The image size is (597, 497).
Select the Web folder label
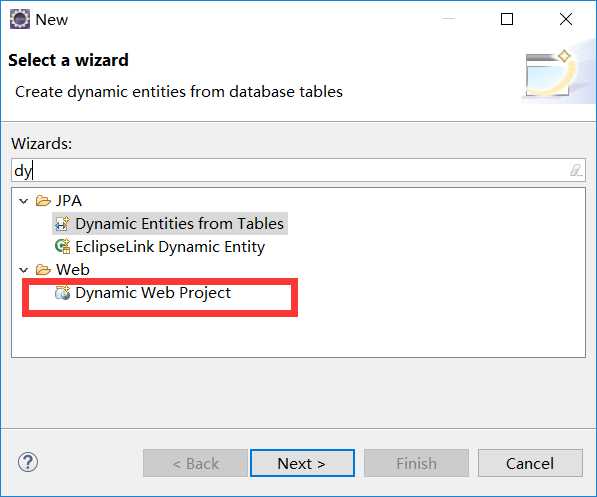[x=73, y=270]
